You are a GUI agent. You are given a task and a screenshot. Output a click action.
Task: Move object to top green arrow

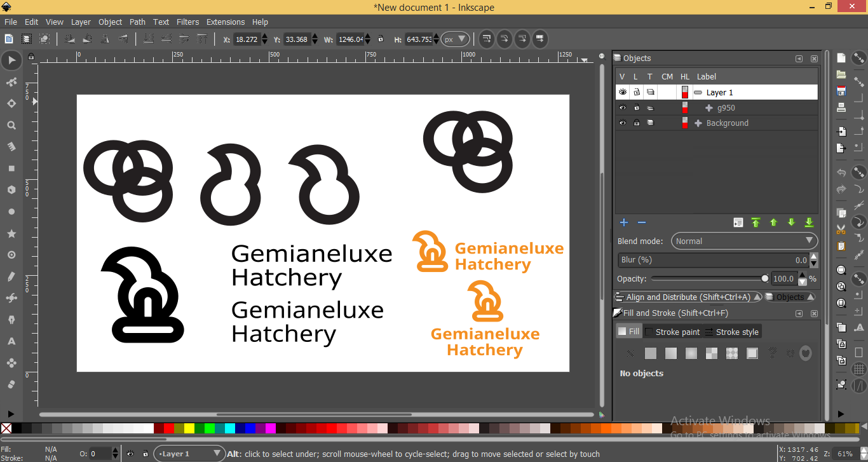pos(756,222)
